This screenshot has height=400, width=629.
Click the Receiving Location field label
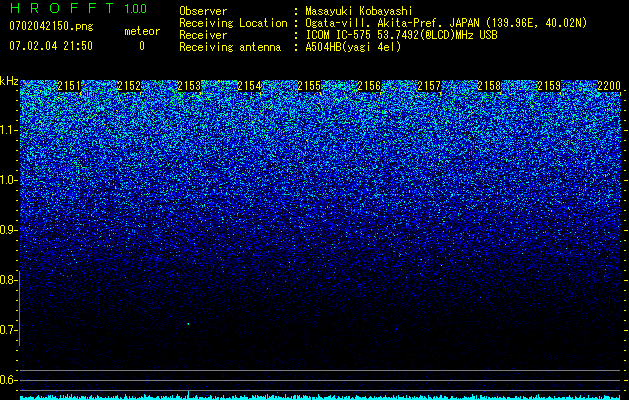click(x=233, y=23)
